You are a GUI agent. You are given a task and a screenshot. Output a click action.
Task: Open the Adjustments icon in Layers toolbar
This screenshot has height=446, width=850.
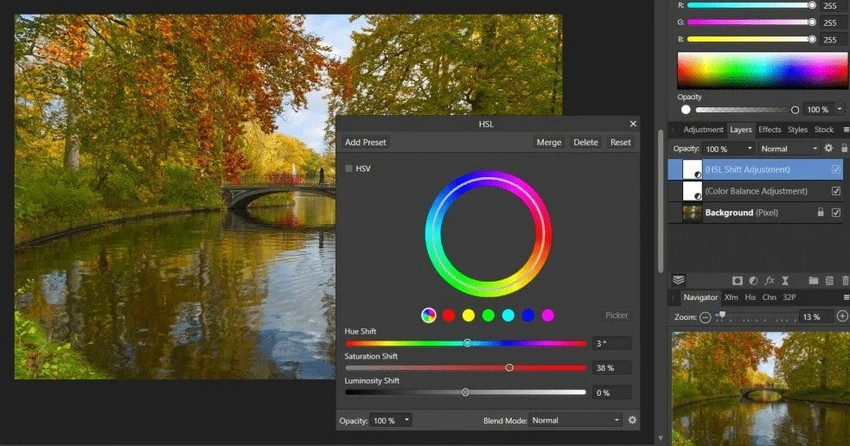tap(753, 280)
